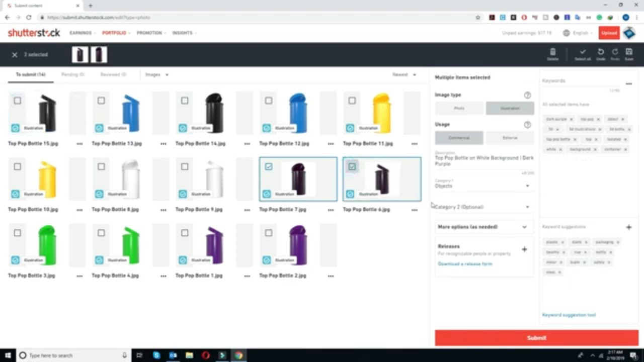Viewport: 644px width, 362px height.
Task: Click the Upload button
Action: click(x=609, y=33)
